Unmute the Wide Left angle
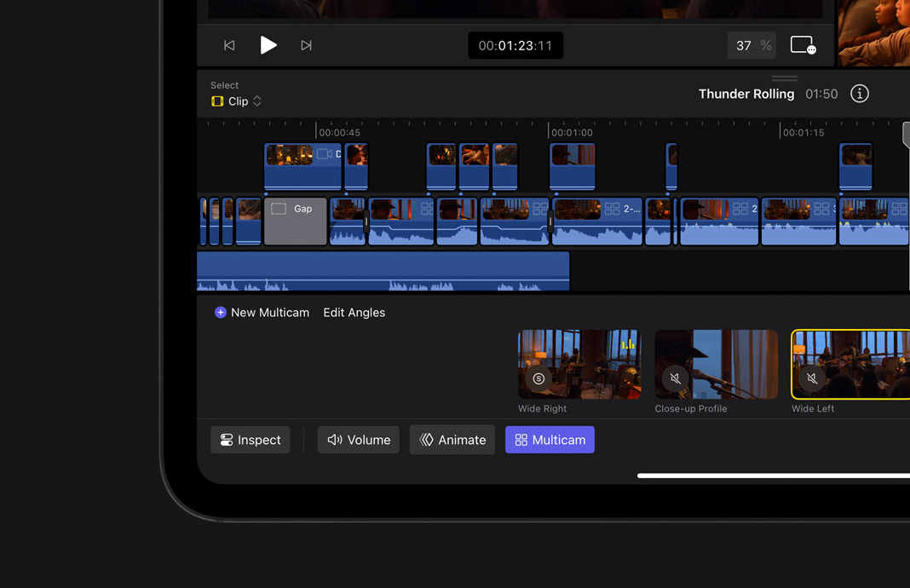 click(811, 378)
